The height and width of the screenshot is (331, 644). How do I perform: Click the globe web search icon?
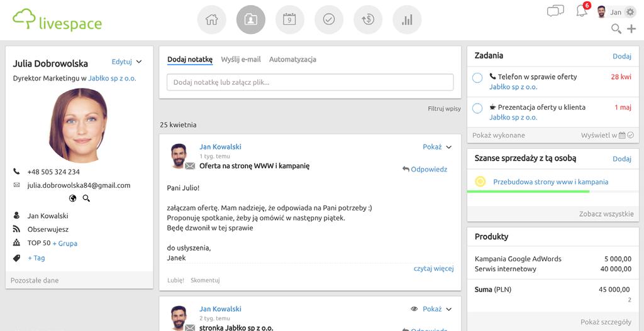click(x=73, y=198)
